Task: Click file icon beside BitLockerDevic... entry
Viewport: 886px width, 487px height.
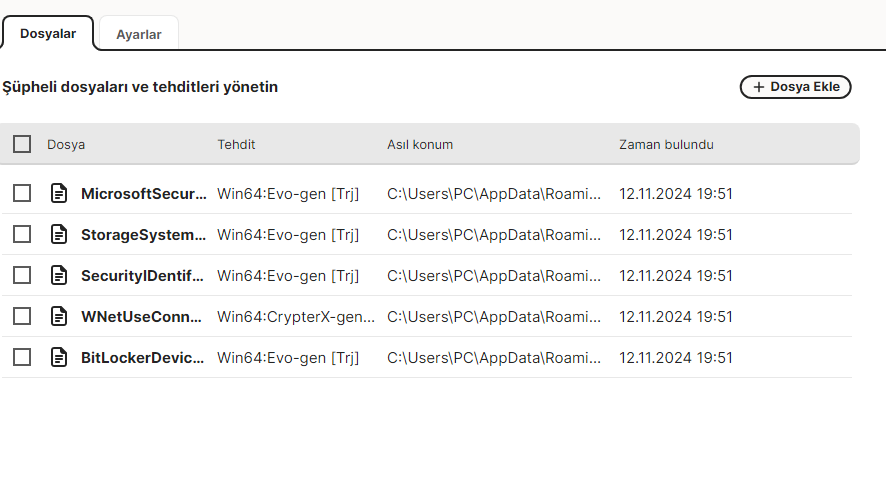Action: pyautogui.click(x=59, y=357)
